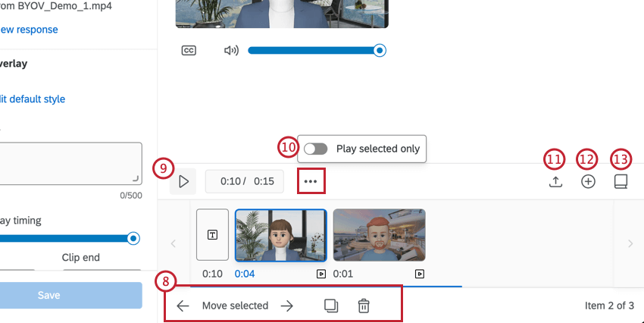The height and width of the screenshot is (323, 644).
Task: Play the reel with the play button
Action: pos(183,181)
